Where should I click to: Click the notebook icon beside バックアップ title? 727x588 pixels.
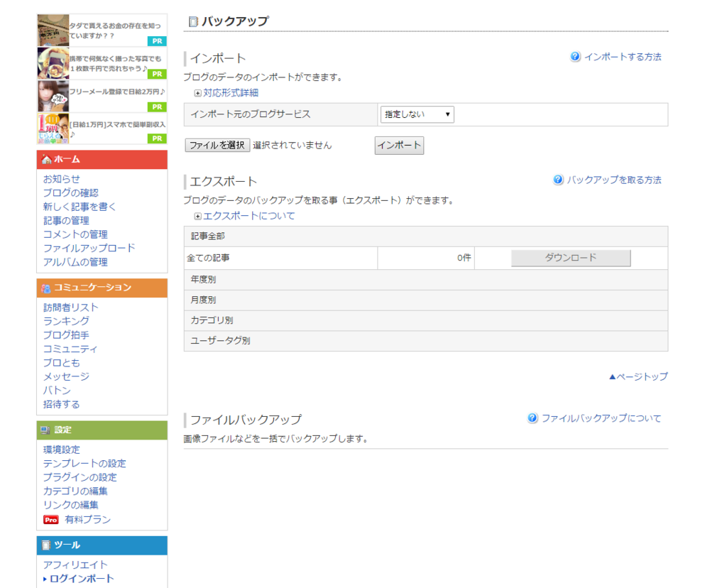tap(193, 22)
